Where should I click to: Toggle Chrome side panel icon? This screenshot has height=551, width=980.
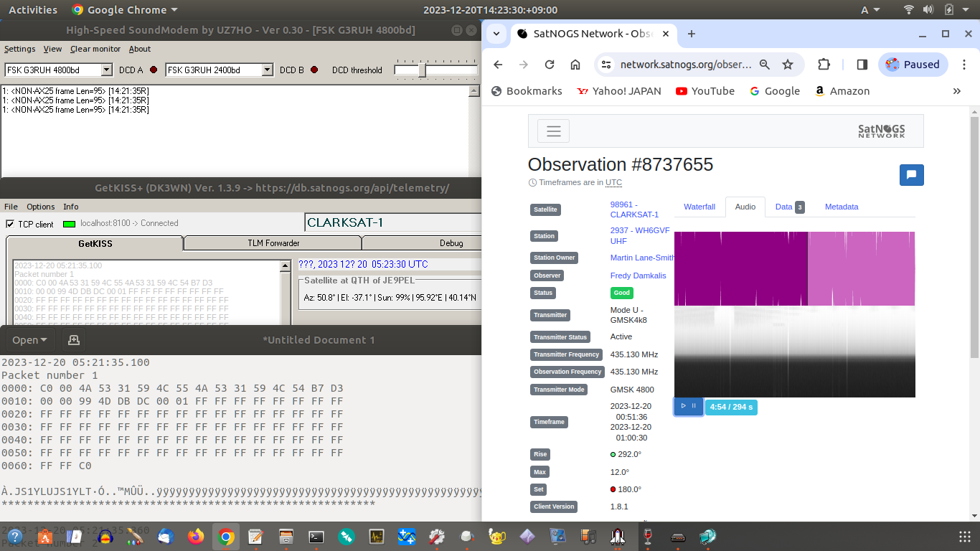click(x=862, y=65)
